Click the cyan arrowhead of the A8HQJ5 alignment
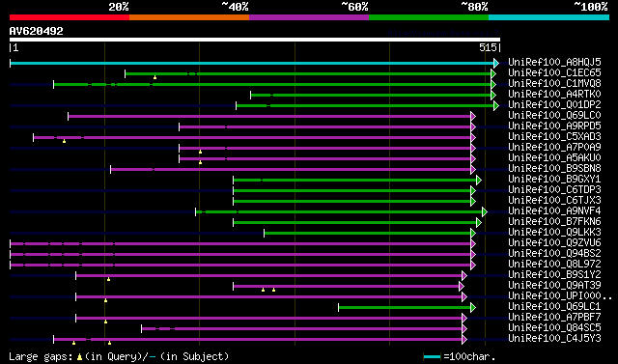The image size is (618, 364). coord(496,63)
